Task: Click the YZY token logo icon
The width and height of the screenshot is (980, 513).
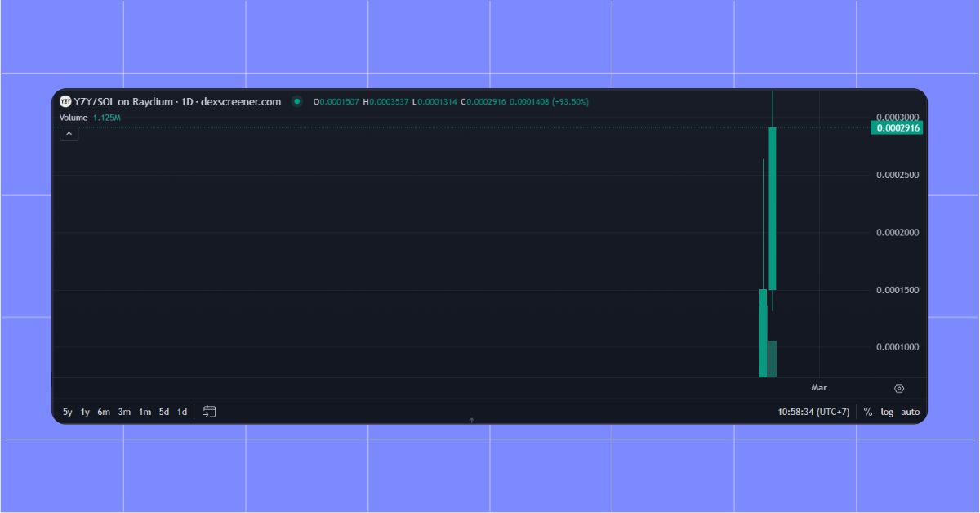Action: [x=65, y=102]
